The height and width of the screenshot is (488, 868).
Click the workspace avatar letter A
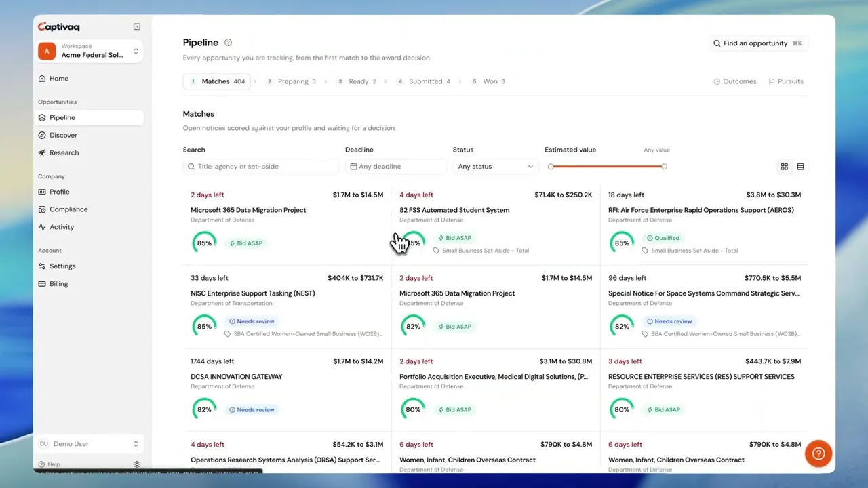click(47, 51)
